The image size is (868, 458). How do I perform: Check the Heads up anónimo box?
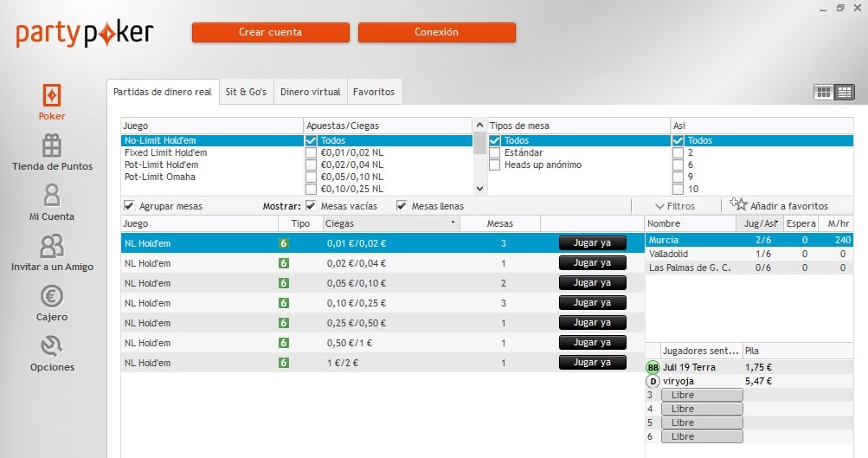pos(495,165)
